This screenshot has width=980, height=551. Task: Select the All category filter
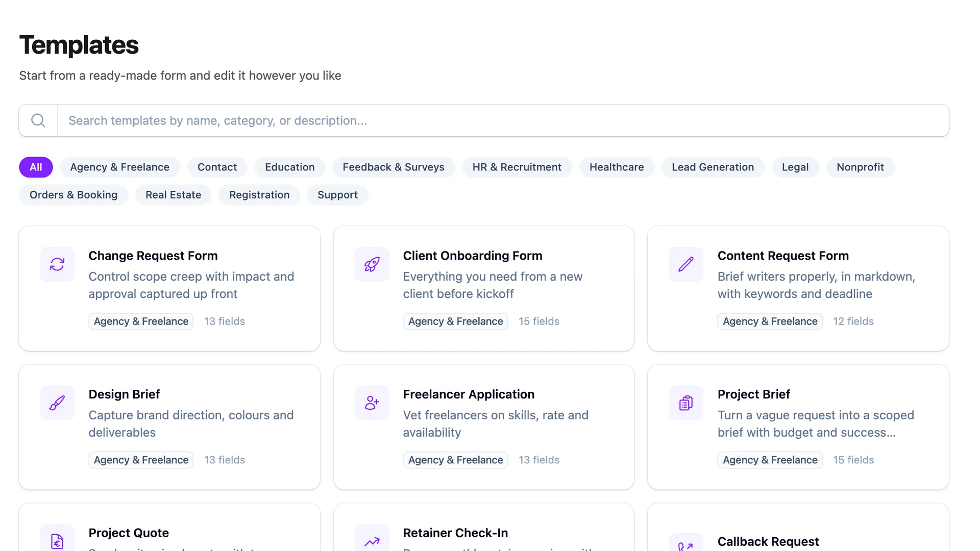point(36,167)
